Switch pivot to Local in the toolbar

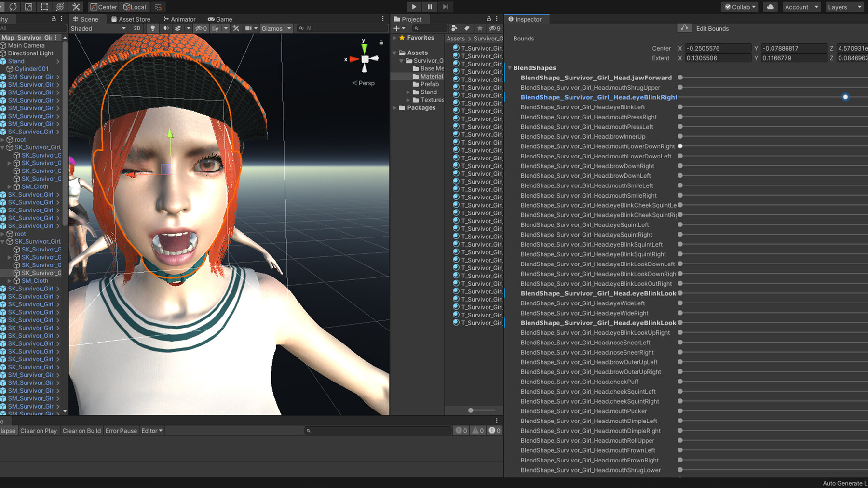coord(134,7)
